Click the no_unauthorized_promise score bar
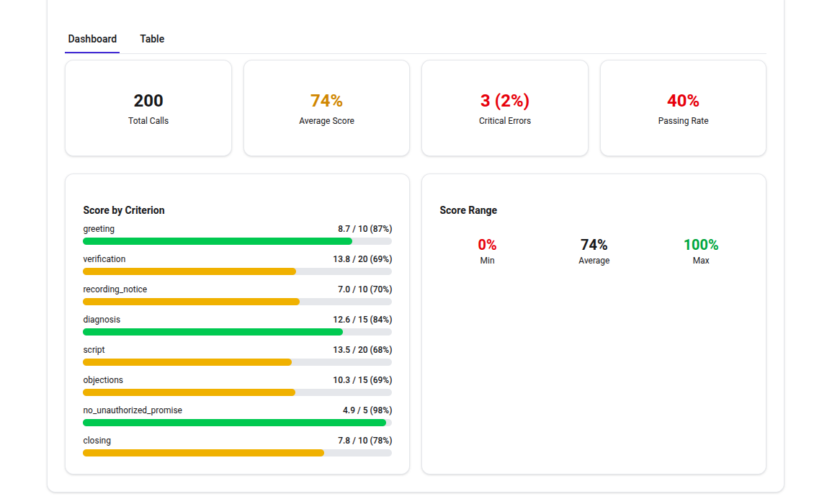The width and height of the screenshot is (814, 504). click(x=237, y=423)
